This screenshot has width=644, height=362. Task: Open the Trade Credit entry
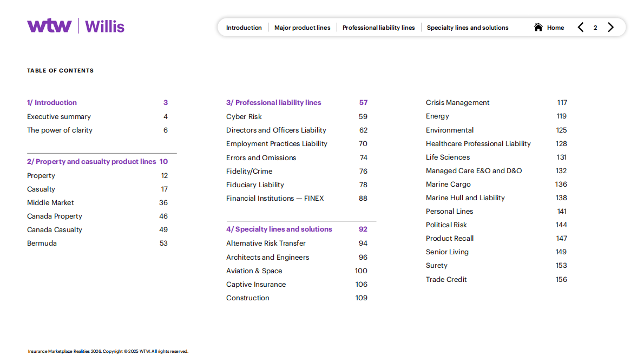(x=446, y=279)
